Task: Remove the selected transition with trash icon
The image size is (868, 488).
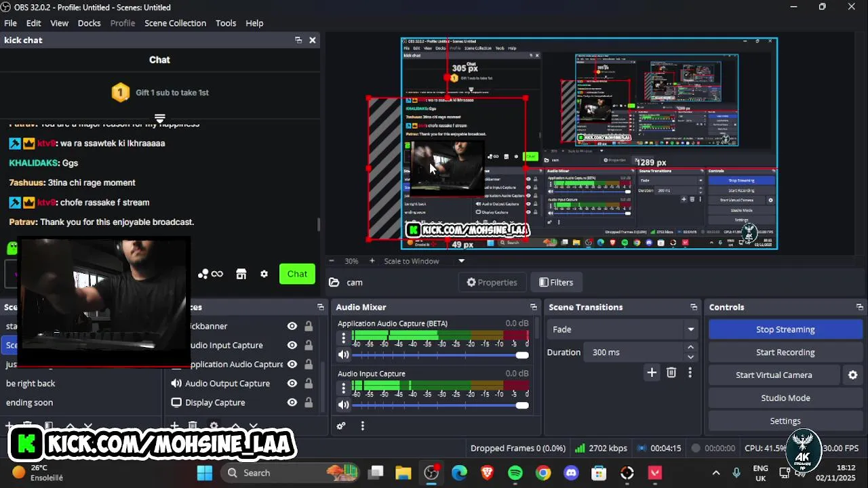Action: (x=671, y=372)
